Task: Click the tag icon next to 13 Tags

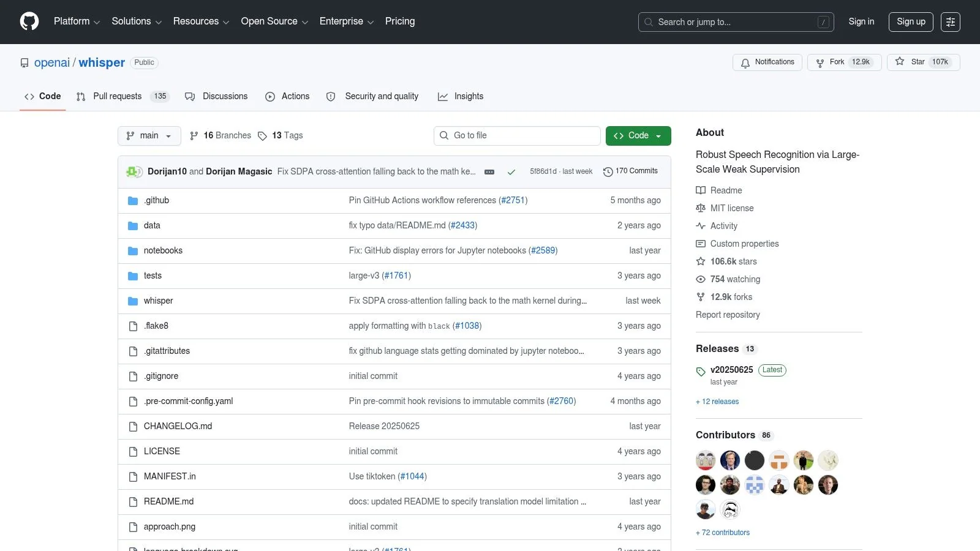Action: coord(262,136)
